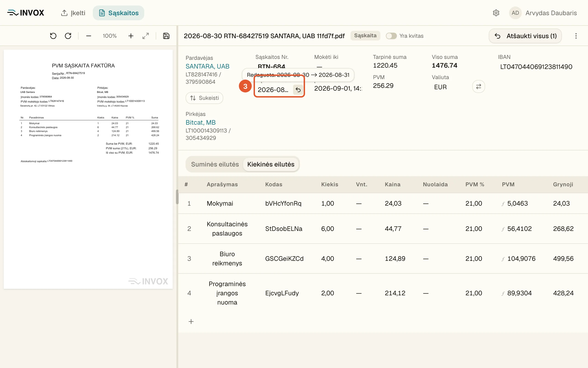Image resolution: width=588 pixels, height=368 pixels.
Task: Revert the edited invoice date
Action: tap(298, 90)
